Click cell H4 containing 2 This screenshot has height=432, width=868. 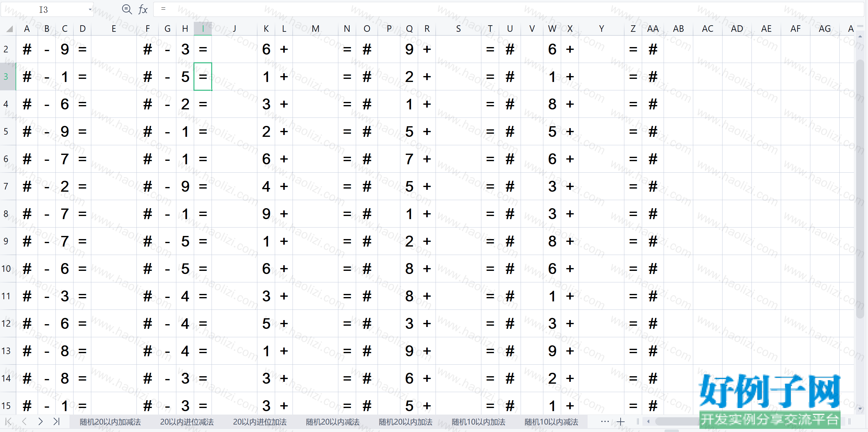185,104
